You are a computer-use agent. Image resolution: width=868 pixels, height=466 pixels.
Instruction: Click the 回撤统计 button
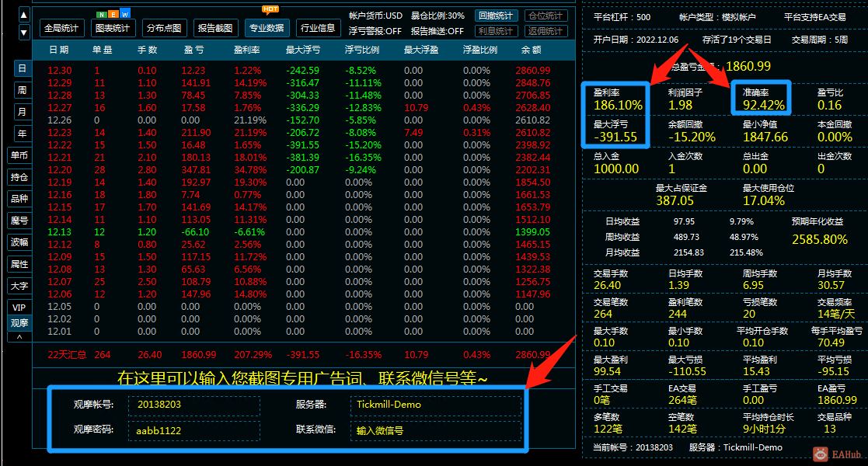click(496, 16)
